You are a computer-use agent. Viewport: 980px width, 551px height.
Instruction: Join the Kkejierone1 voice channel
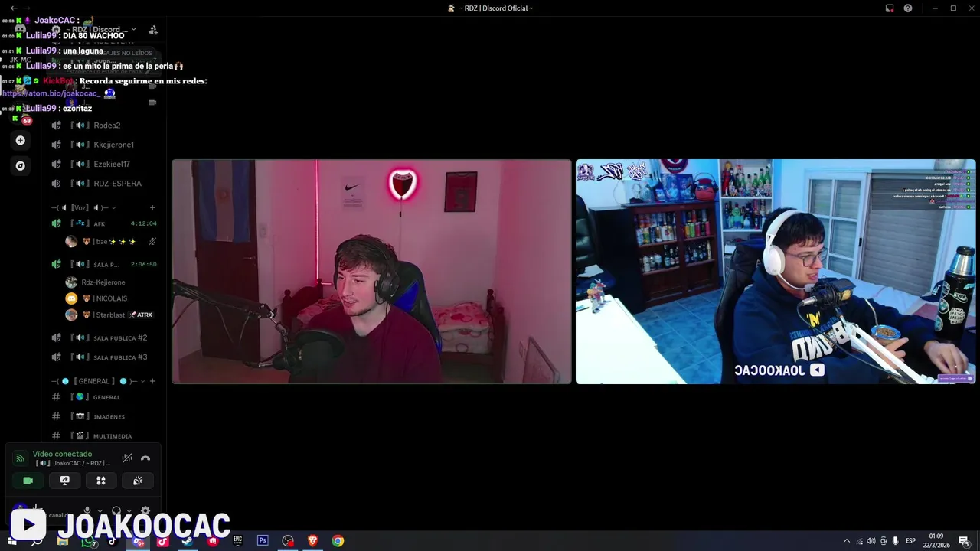104,145
